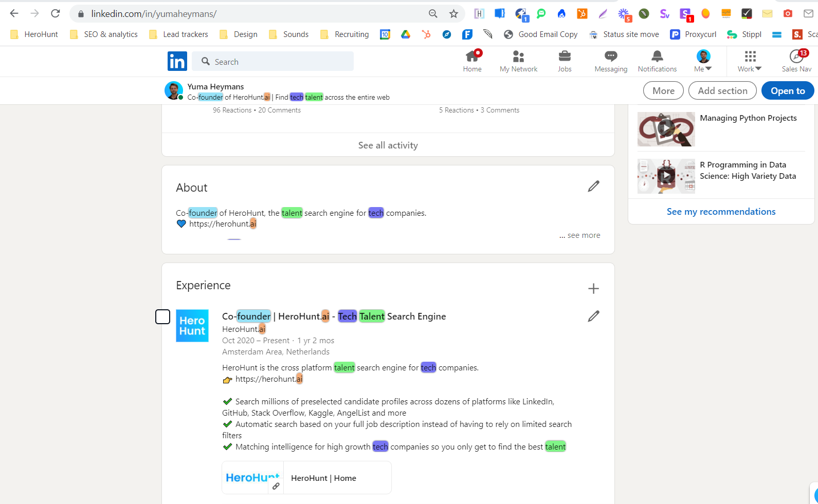Open LinkedIn Messaging

coord(611,62)
